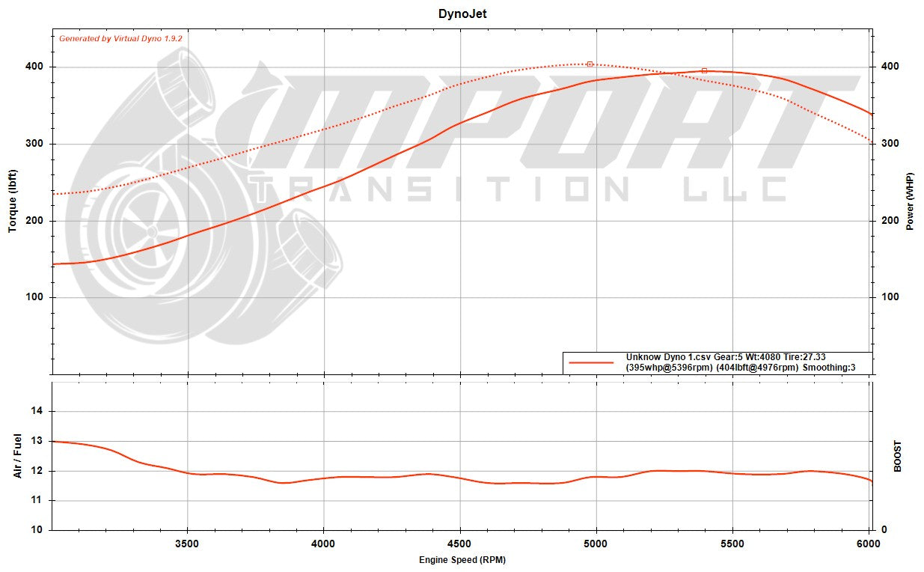924x572 pixels.
Task: Click the 3500 RPM tick label
Action: click(187, 543)
